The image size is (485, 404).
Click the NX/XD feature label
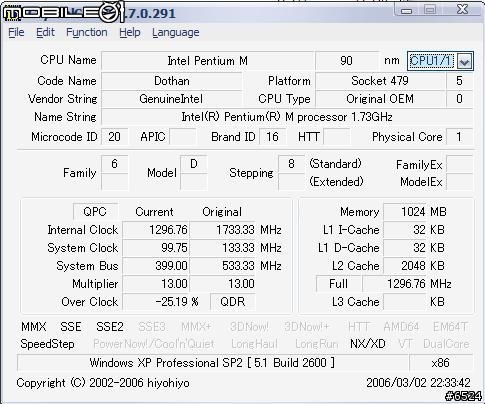(368, 344)
